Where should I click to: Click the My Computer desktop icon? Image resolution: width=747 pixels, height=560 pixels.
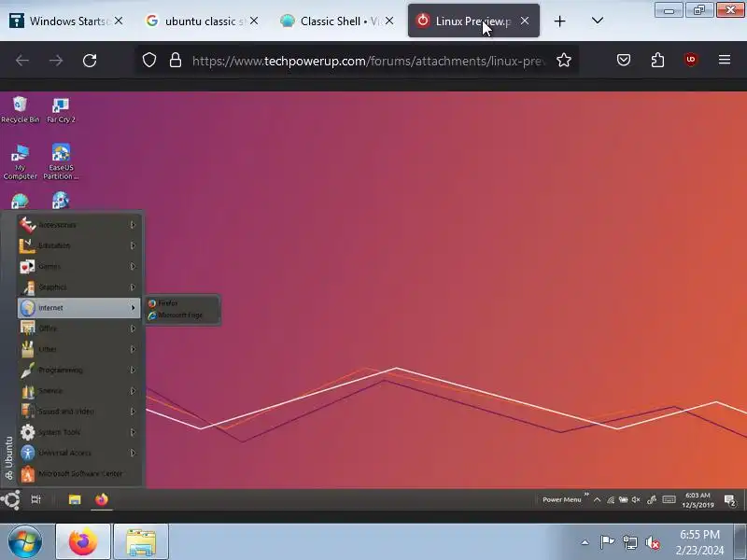(20, 161)
